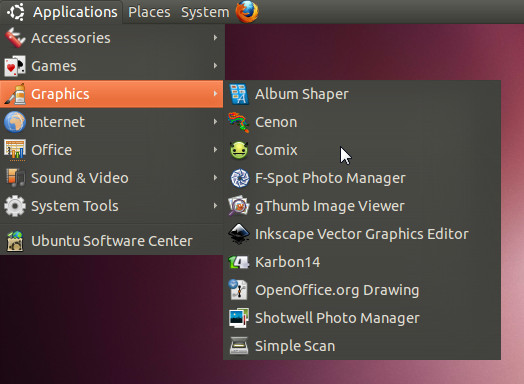This screenshot has width=524, height=384.
Task: Click the Inkscape mountain icon
Action: 239,234
